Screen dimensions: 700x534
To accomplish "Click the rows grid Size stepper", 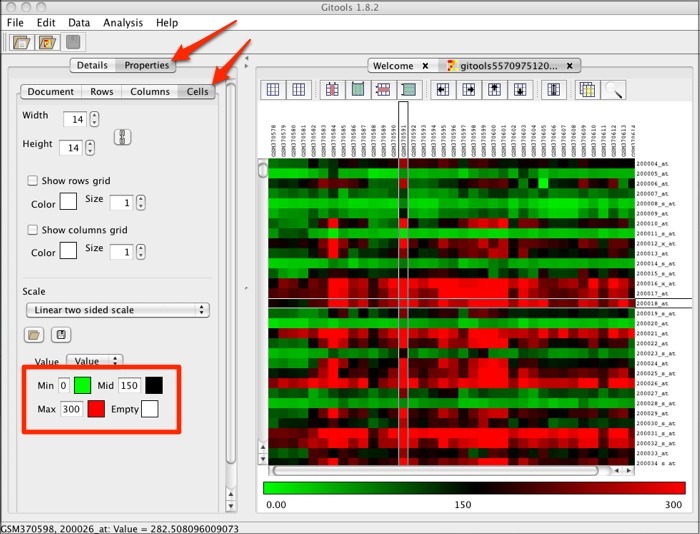I will [141, 203].
